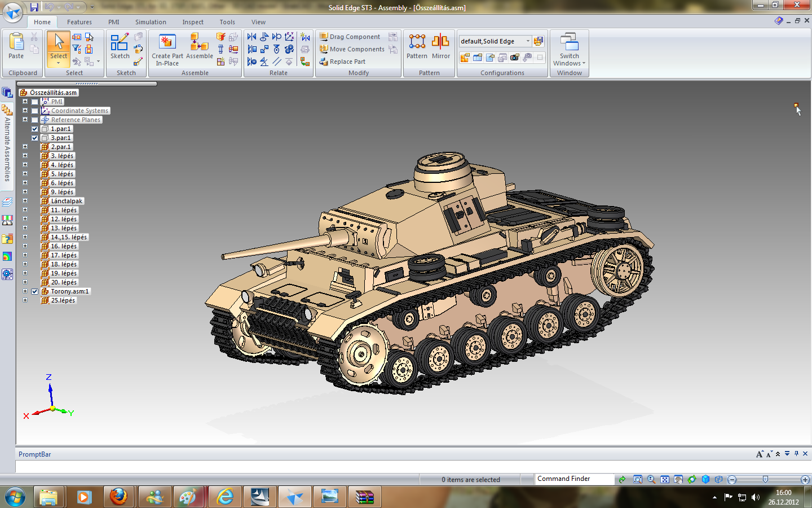This screenshot has width=812, height=508.
Task: Open the Inspect ribbon tab
Action: click(193, 22)
